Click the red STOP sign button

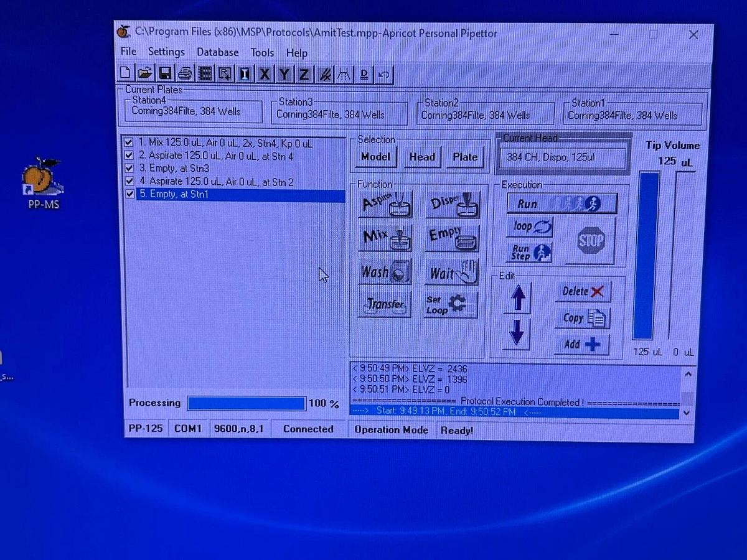tap(590, 240)
